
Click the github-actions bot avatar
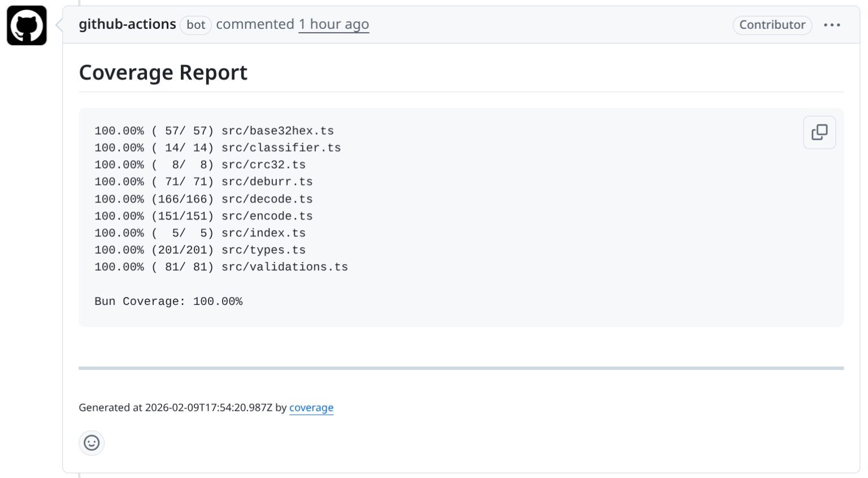coord(26,25)
